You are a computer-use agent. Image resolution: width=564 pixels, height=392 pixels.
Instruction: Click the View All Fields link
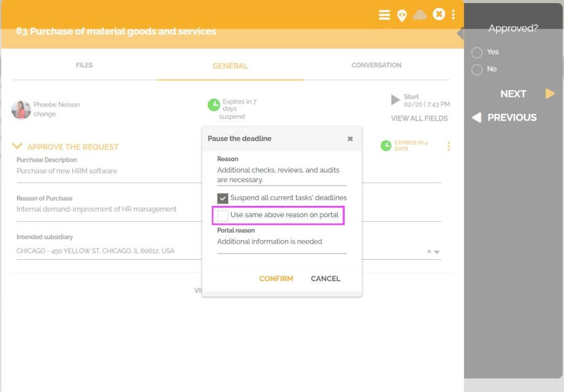pyautogui.click(x=421, y=118)
